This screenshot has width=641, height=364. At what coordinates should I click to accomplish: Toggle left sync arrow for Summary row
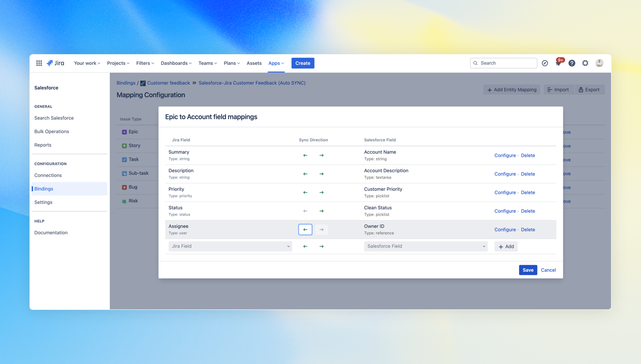[x=305, y=155]
